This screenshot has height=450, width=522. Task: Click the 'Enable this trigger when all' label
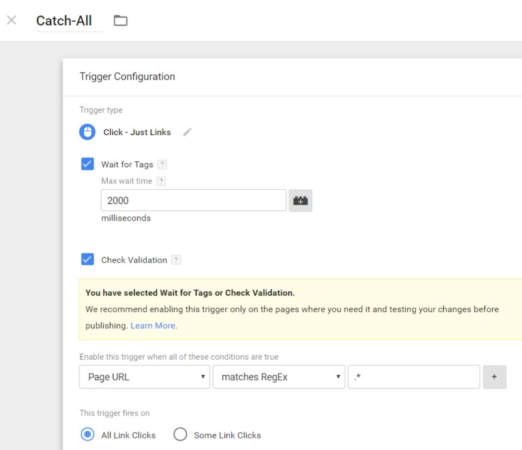pos(179,357)
